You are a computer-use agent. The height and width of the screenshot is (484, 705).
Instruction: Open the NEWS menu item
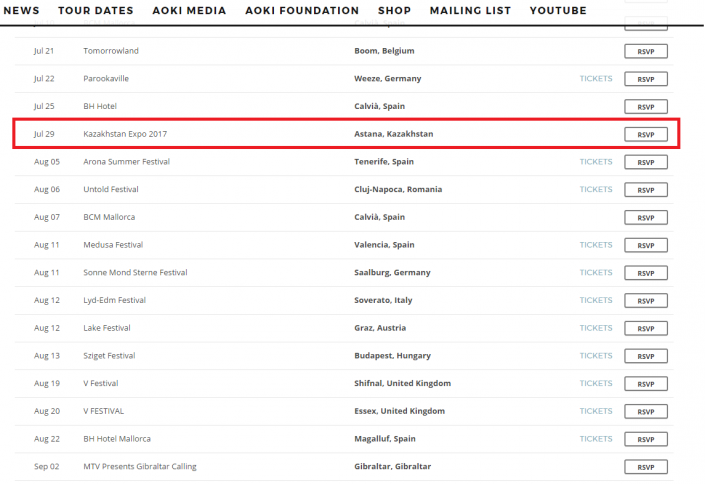point(21,11)
